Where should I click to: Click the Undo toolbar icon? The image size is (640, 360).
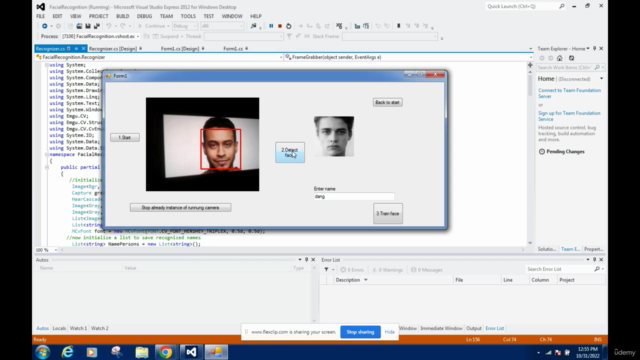[109, 26]
